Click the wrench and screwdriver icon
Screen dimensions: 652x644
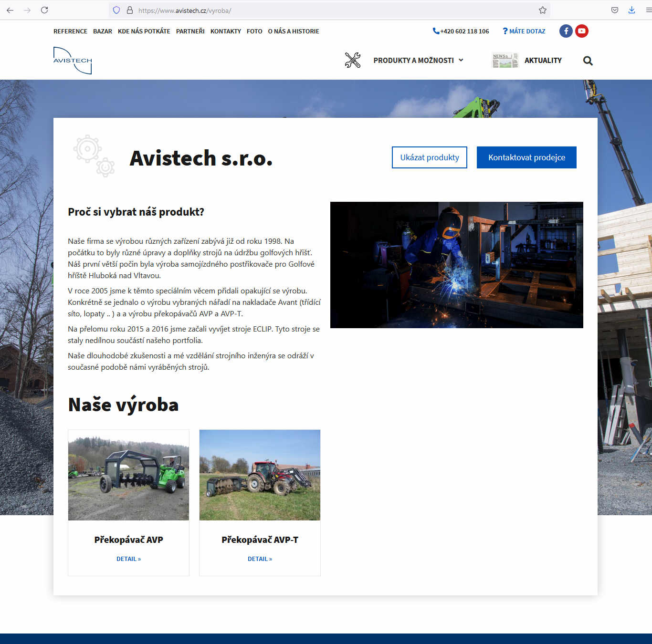353,60
